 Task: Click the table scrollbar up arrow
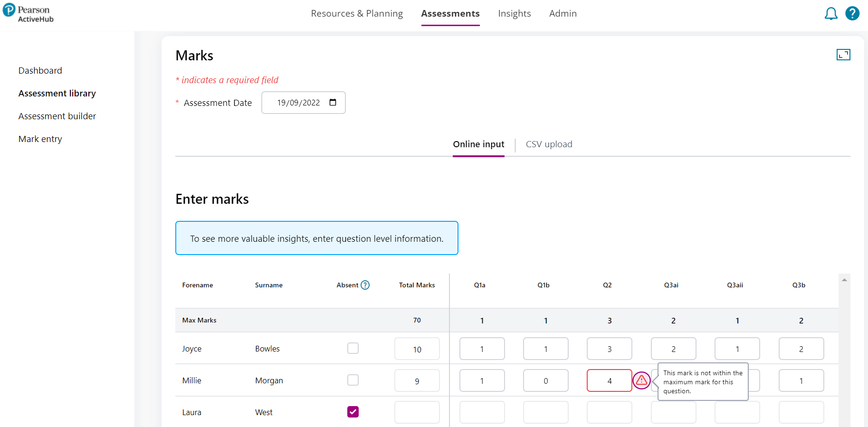pyautogui.click(x=844, y=280)
